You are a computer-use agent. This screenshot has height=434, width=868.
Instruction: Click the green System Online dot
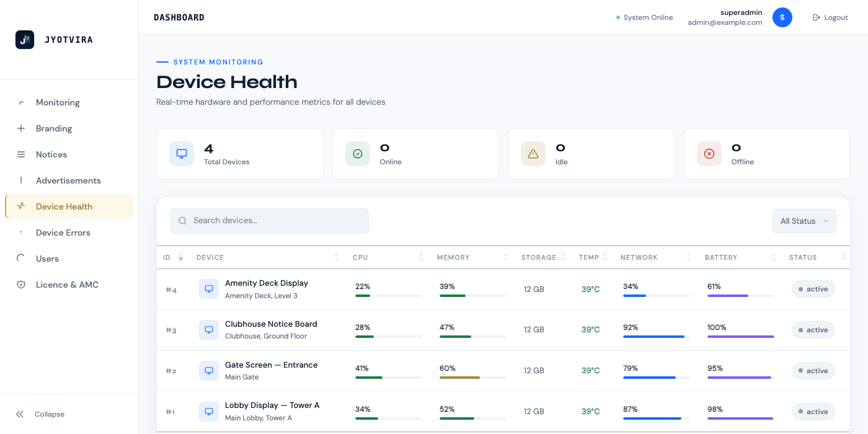tap(618, 17)
